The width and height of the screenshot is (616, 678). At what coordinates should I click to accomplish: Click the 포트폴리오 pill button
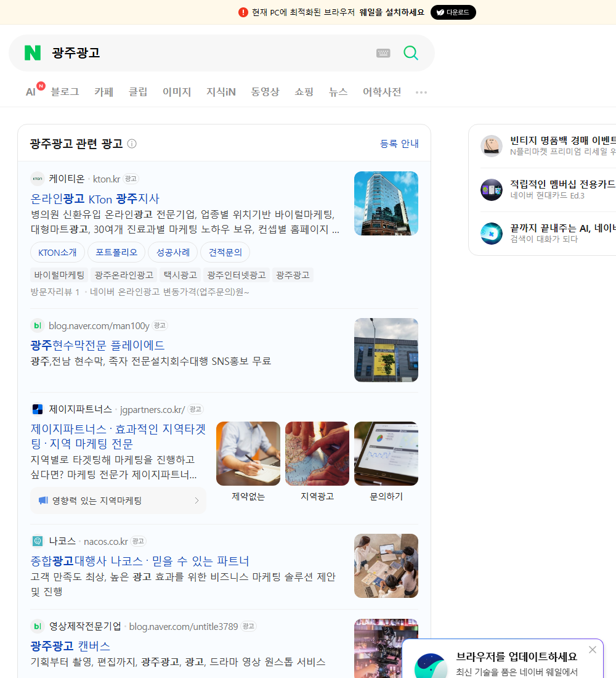tap(116, 252)
